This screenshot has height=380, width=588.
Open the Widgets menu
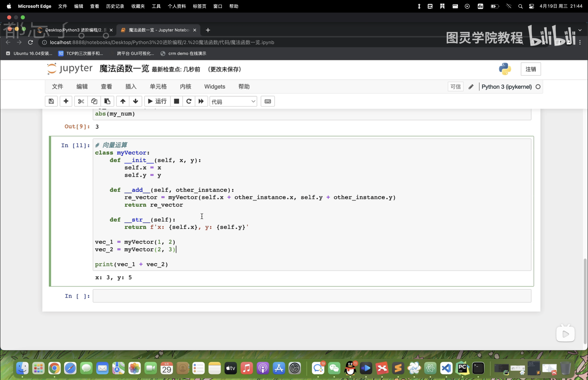pos(215,87)
